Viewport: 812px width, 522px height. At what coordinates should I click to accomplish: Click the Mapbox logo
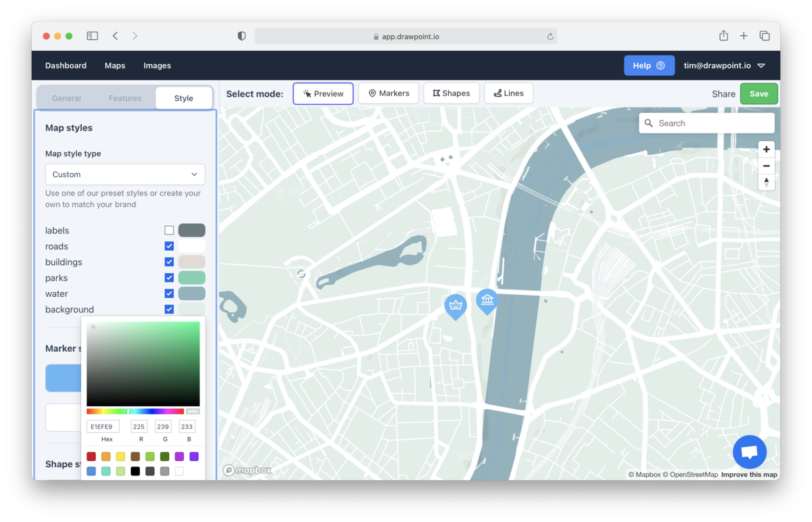pyautogui.click(x=247, y=471)
